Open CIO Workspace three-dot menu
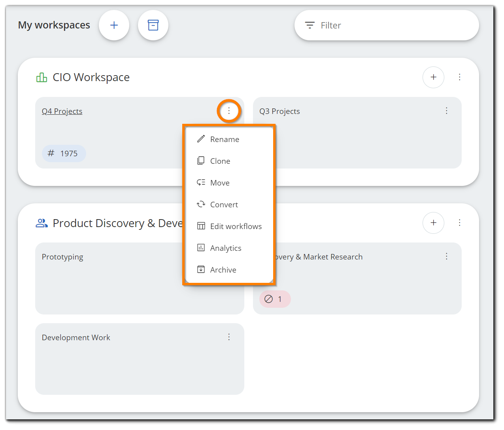 tap(459, 77)
